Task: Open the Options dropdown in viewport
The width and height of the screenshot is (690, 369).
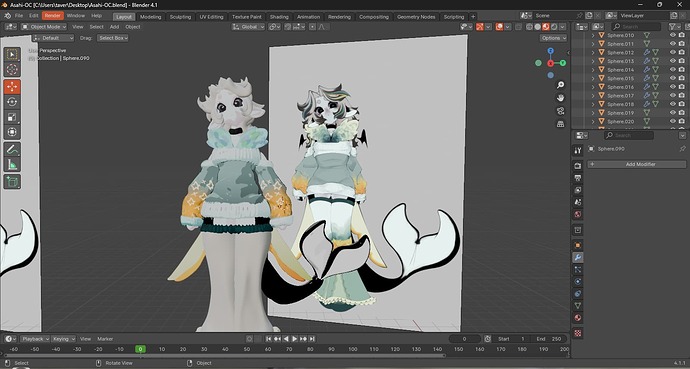Action: pos(554,38)
